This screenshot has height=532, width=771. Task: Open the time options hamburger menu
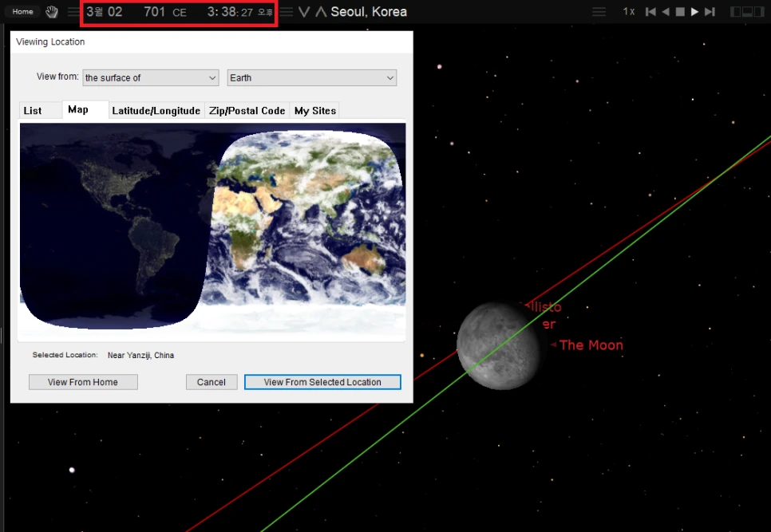click(73, 11)
